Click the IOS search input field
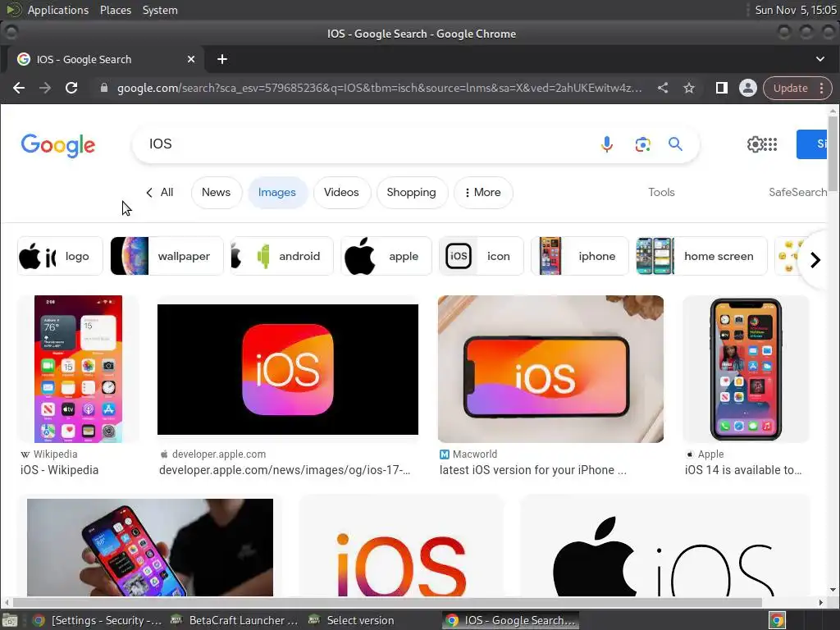 tap(364, 144)
